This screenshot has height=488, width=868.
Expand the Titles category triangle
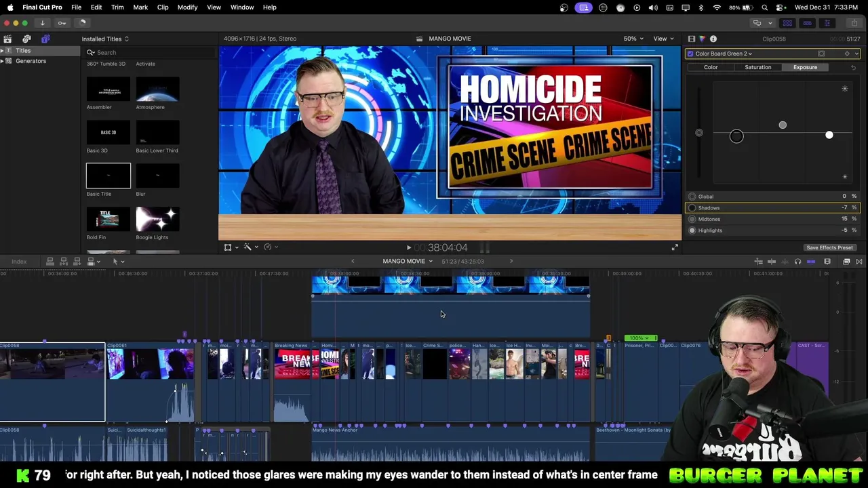tap(3, 50)
